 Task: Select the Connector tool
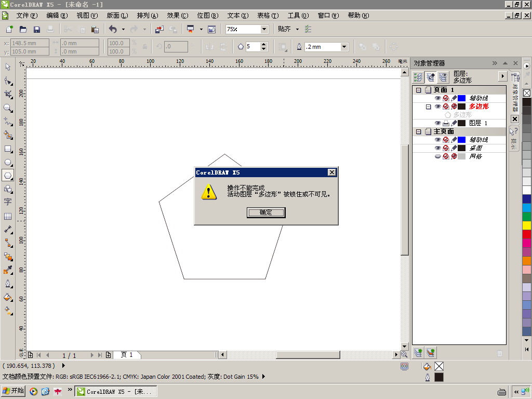8,243
